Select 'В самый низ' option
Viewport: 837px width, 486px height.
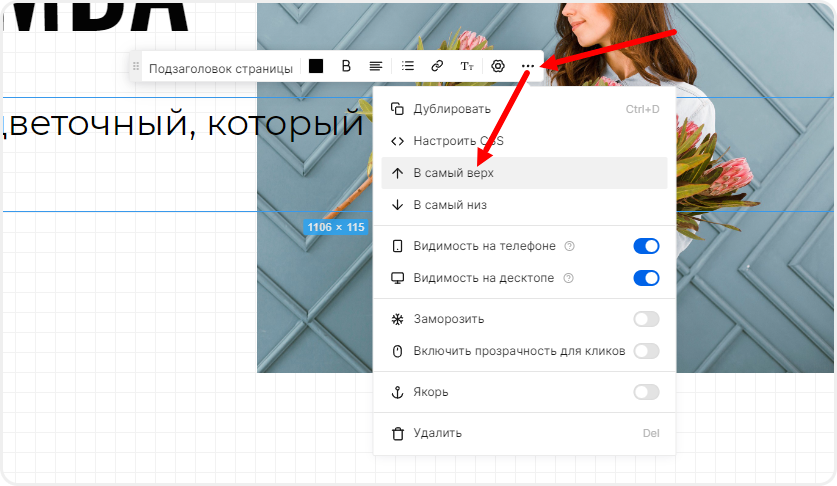pos(525,205)
